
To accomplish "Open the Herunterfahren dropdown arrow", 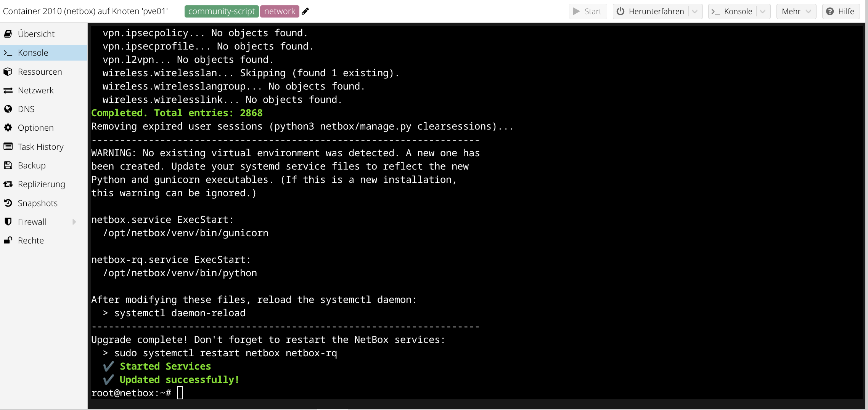I will [x=695, y=11].
